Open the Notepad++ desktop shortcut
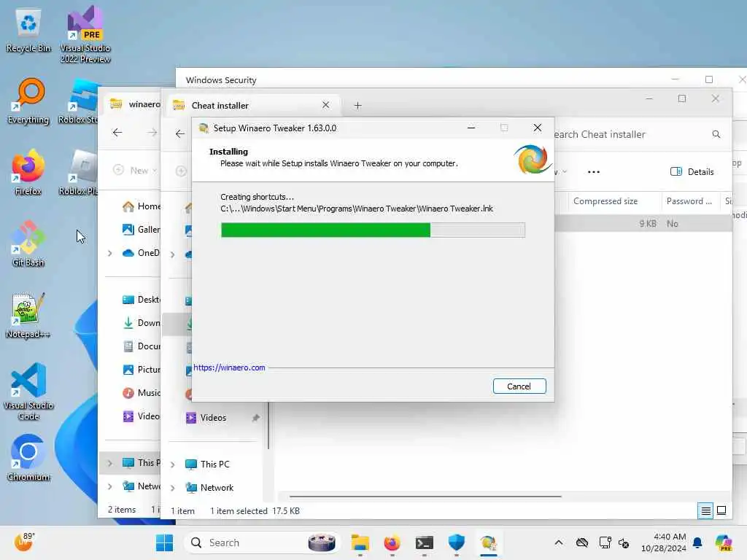The image size is (747, 560). pyautogui.click(x=28, y=316)
